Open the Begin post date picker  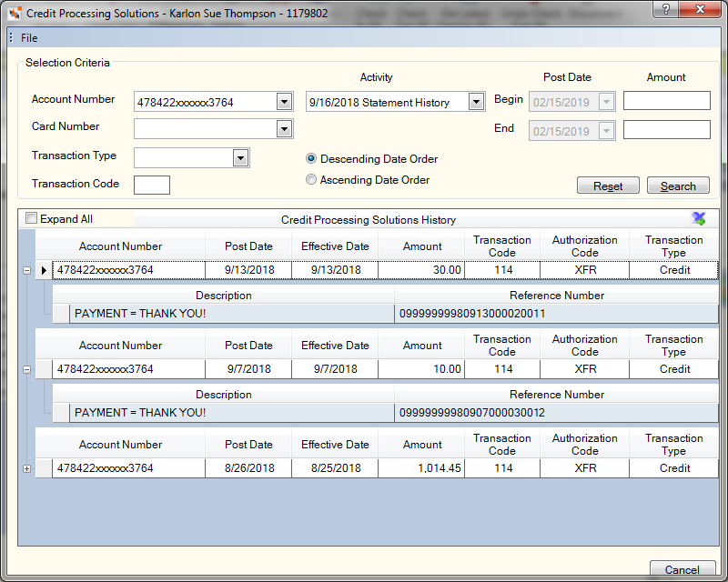coord(606,102)
